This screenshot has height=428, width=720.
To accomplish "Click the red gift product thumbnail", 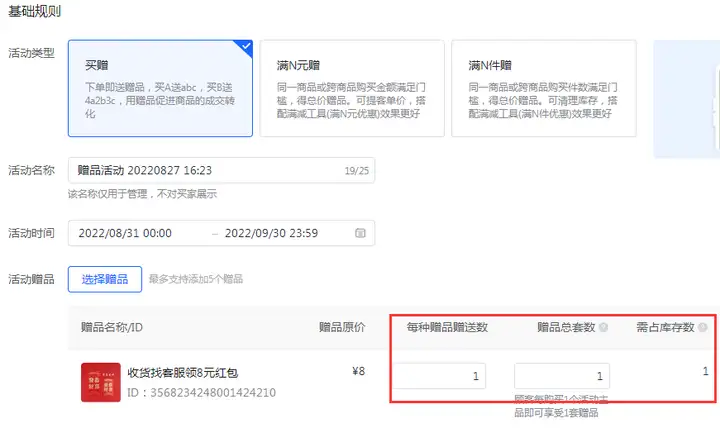I will click(x=101, y=382).
